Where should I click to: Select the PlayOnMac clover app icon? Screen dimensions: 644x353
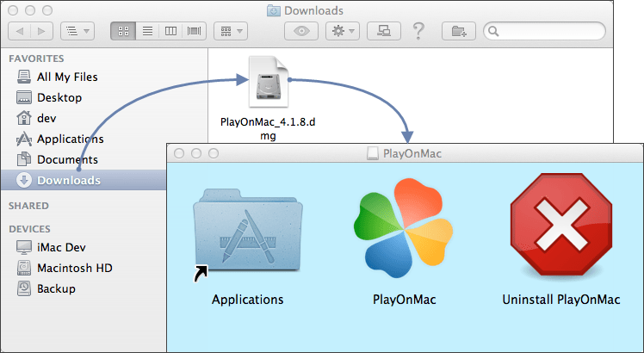[x=404, y=227]
